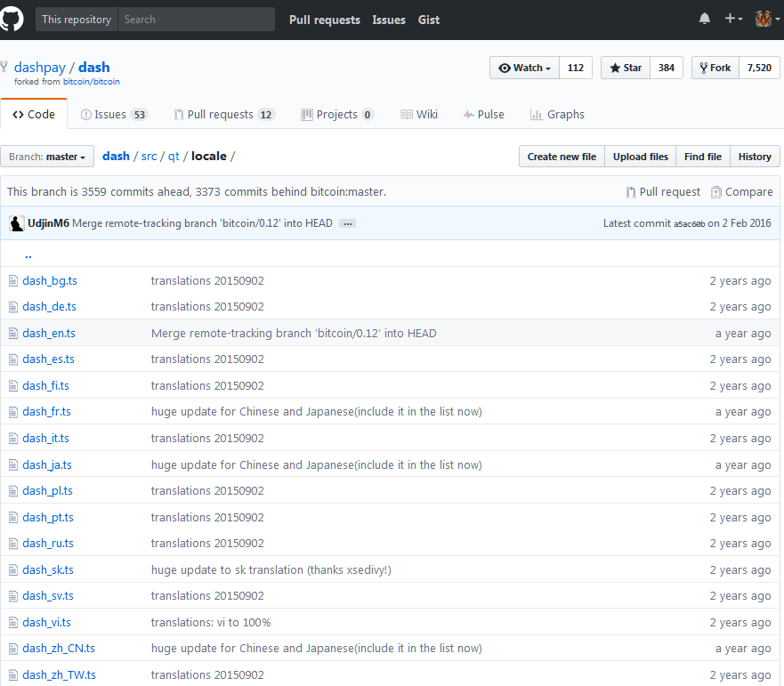Click the file icon next to dash_bg.ts
This screenshot has height=686, width=784.
(13, 281)
